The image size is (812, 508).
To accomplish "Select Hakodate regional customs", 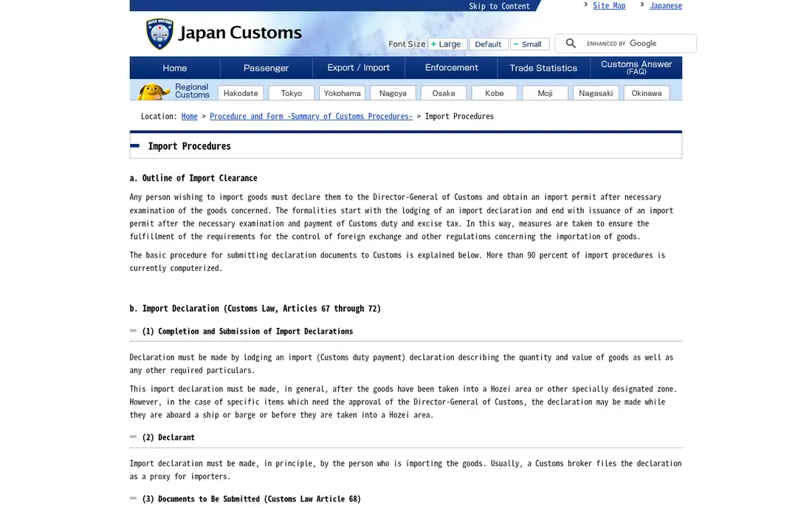I will [241, 93].
